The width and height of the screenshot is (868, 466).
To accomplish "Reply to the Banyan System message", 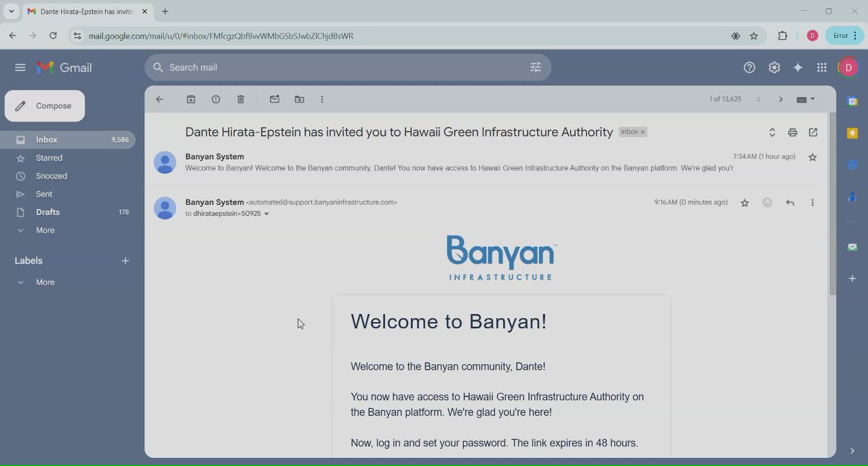I will (790, 202).
